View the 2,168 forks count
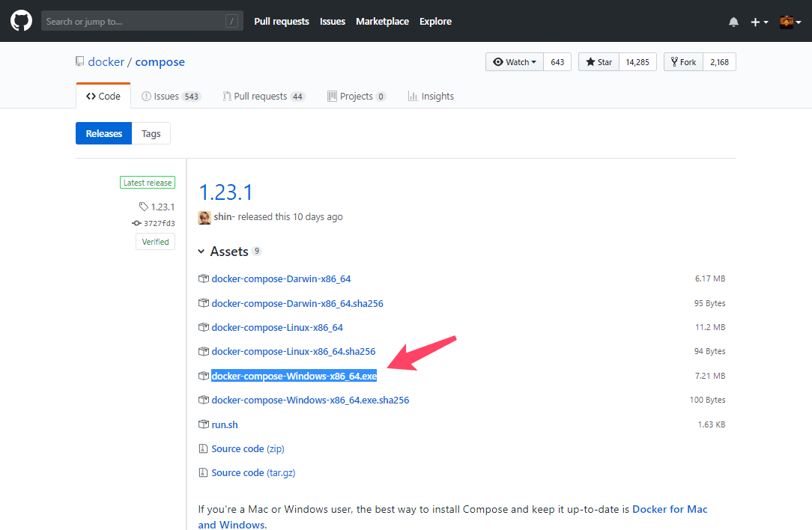The image size is (812, 530). pos(719,62)
